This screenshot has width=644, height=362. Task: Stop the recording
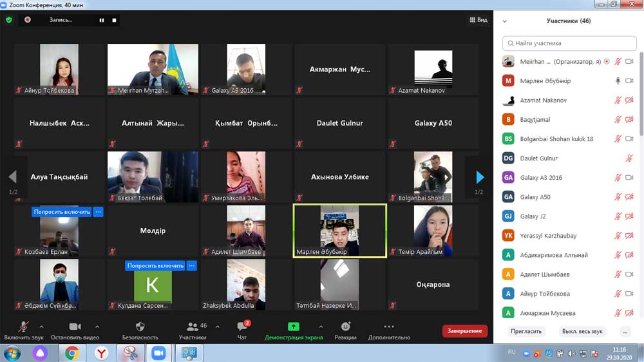pyautogui.click(x=115, y=20)
